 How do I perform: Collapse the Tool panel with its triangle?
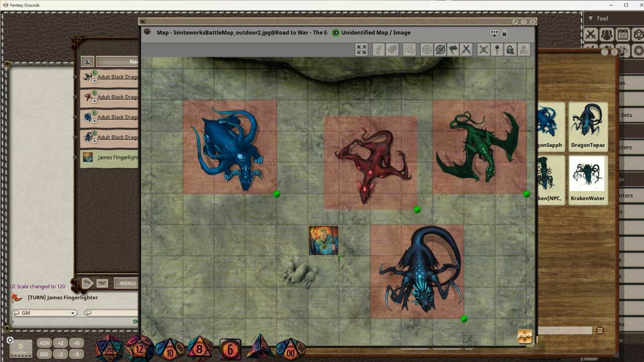591,18
